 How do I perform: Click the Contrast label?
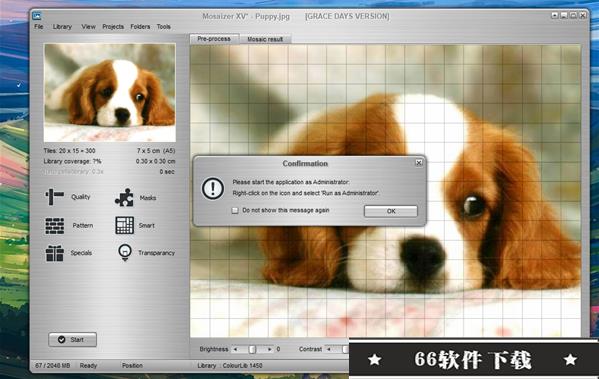(311, 349)
